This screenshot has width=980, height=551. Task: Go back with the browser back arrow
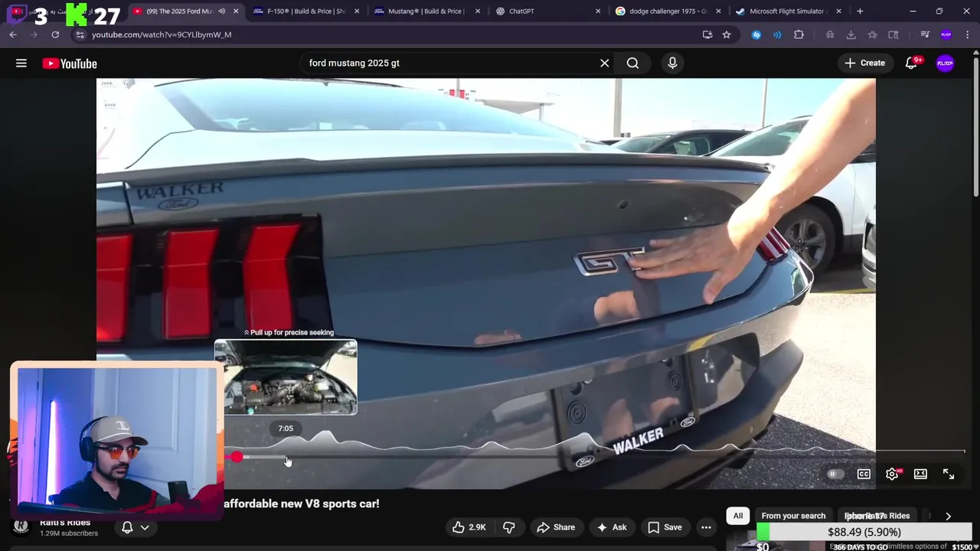pos(13,34)
